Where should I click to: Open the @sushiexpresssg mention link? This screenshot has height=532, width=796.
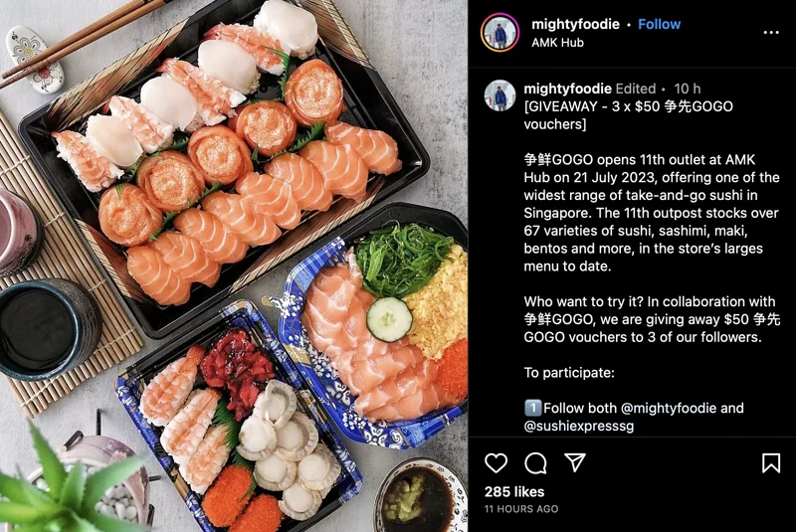579,426
